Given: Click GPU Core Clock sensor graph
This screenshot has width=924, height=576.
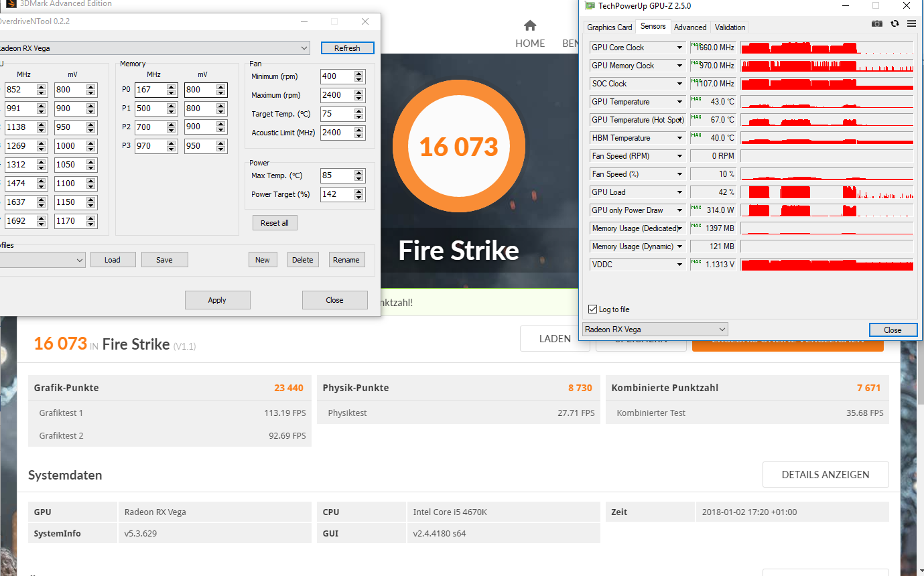Looking at the screenshot, I should (x=827, y=48).
